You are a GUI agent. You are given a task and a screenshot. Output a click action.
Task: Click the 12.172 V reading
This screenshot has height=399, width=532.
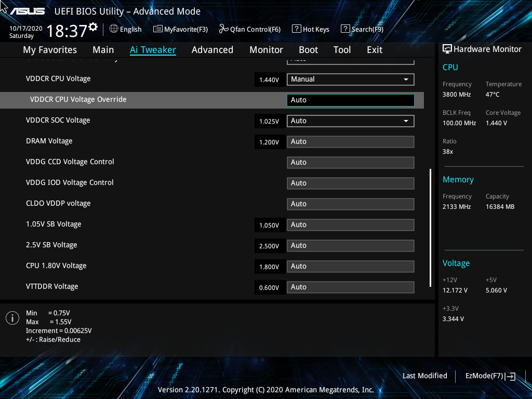coord(455,290)
